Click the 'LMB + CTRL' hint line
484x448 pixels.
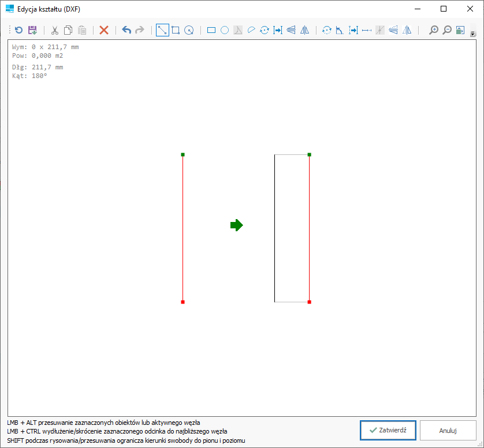tap(117, 431)
